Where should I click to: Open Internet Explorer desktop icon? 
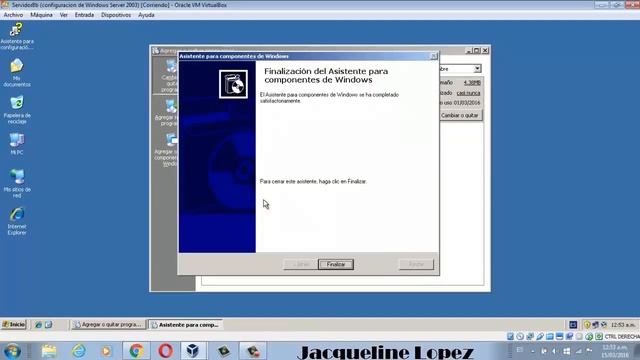point(17,221)
